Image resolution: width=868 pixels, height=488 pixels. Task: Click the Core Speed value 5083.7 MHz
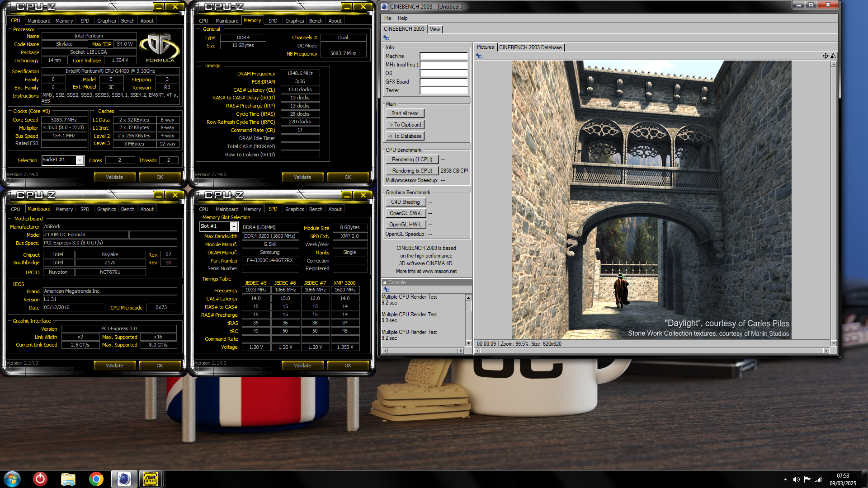[64, 120]
